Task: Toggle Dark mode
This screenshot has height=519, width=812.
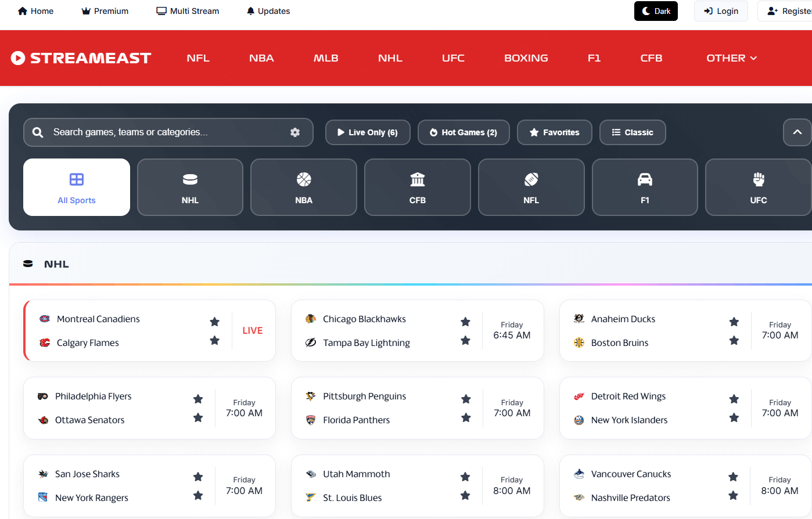Action: tap(656, 11)
